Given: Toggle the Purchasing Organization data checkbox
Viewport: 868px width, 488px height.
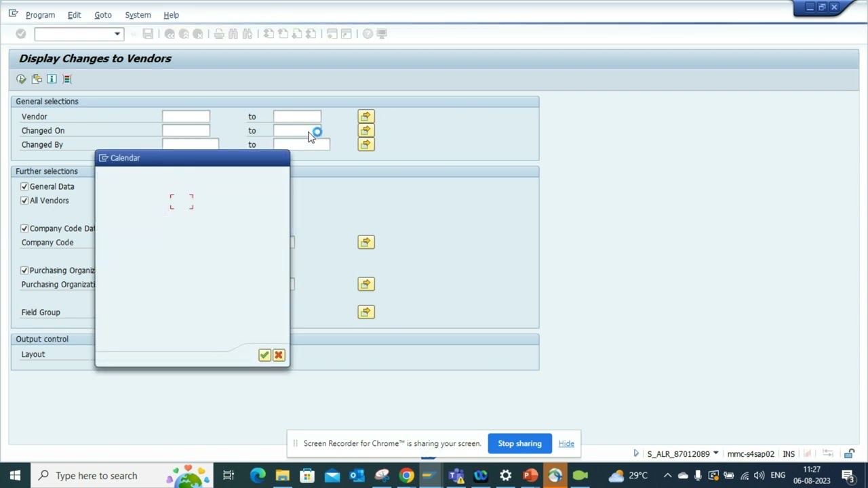Looking at the screenshot, I should [24, 270].
